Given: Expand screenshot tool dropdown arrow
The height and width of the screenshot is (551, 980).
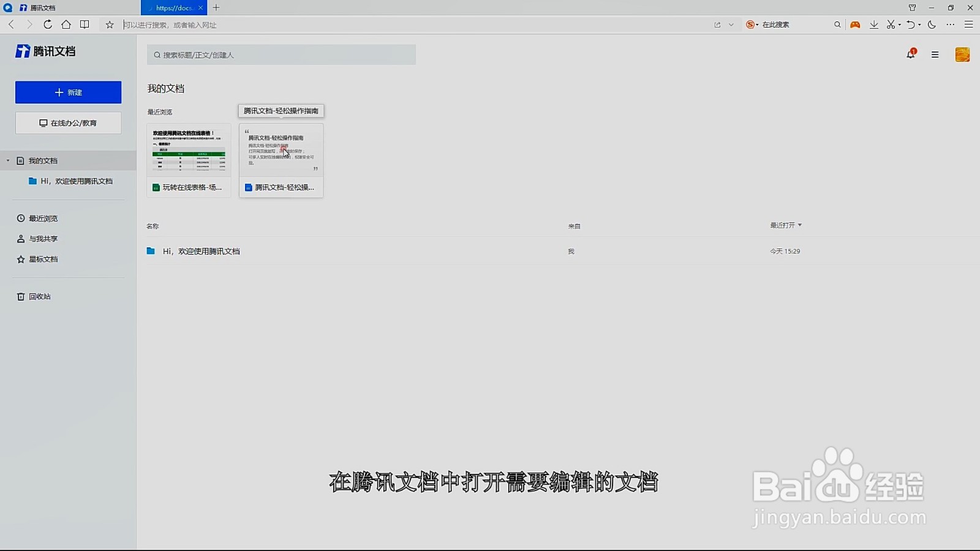Looking at the screenshot, I should click(x=900, y=25).
